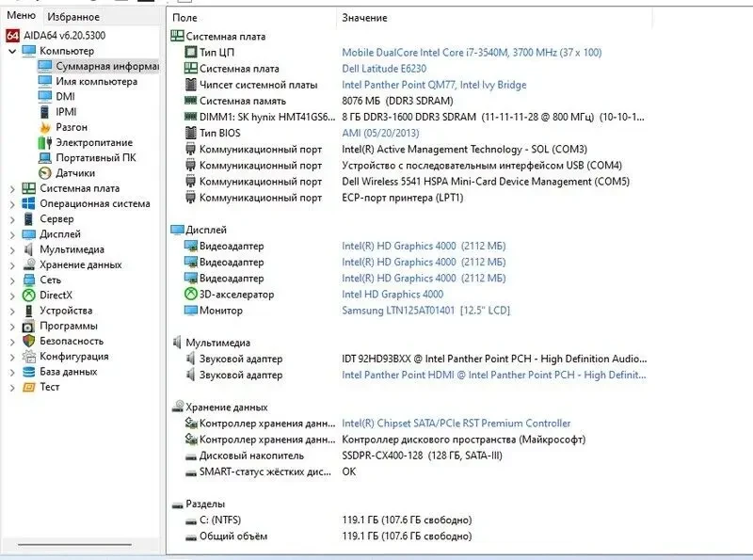The height and width of the screenshot is (560, 753).
Task: Open the DirectX section icon
Action: pos(28,295)
